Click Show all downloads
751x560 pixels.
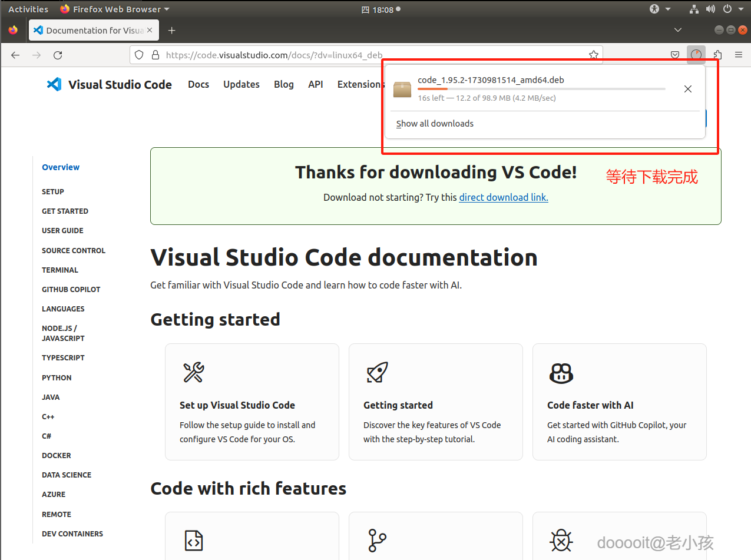(435, 124)
